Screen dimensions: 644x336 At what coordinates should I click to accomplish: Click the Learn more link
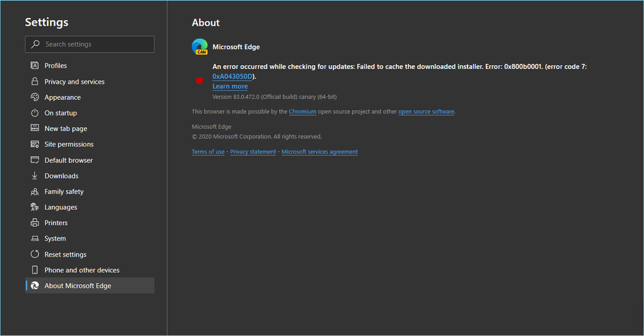pos(230,86)
